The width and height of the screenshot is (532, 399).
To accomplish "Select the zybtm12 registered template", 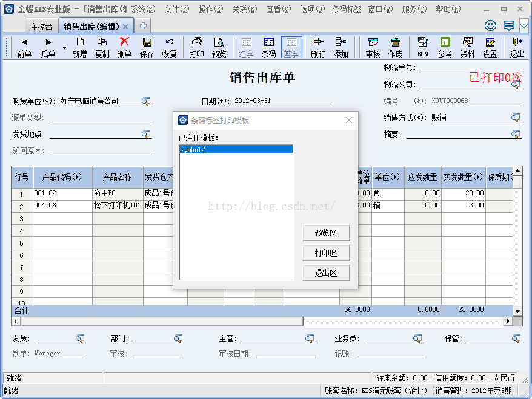I will pos(236,149).
